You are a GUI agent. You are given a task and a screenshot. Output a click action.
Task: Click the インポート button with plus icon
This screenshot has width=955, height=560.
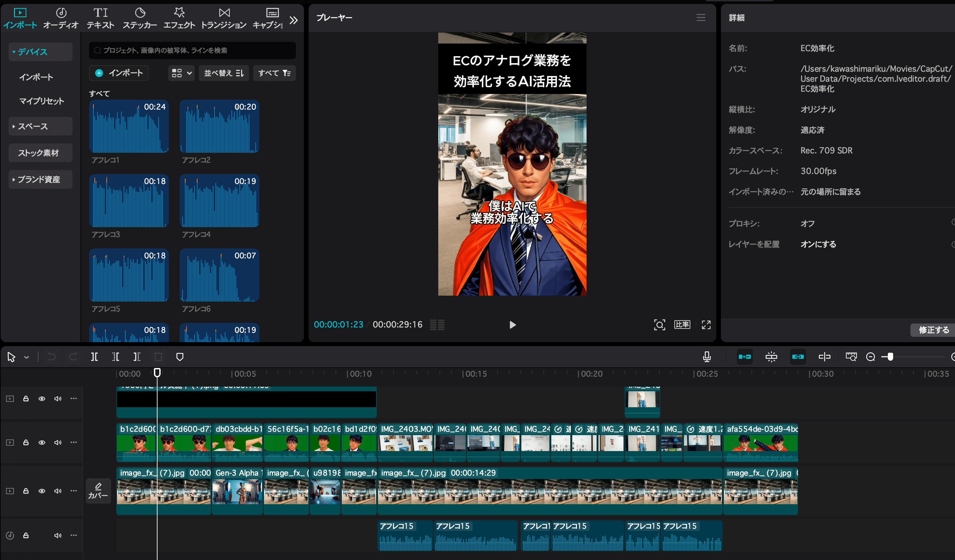(x=119, y=73)
